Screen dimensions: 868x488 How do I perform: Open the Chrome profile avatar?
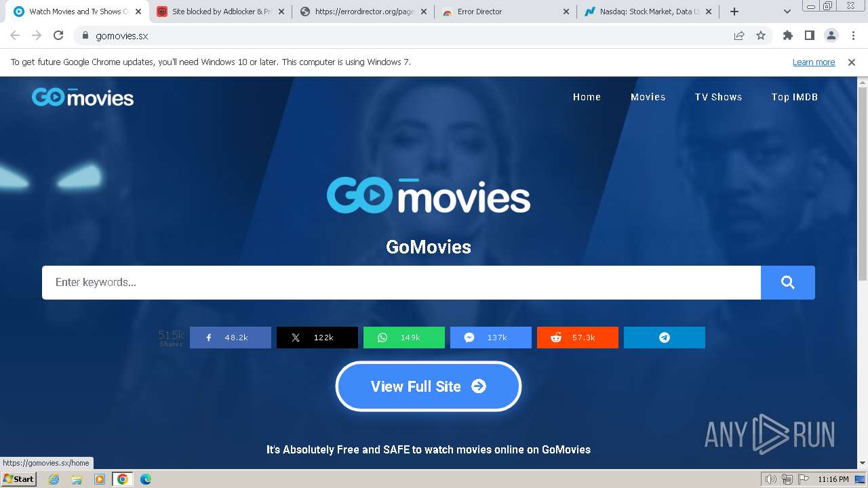pyautogui.click(x=831, y=35)
